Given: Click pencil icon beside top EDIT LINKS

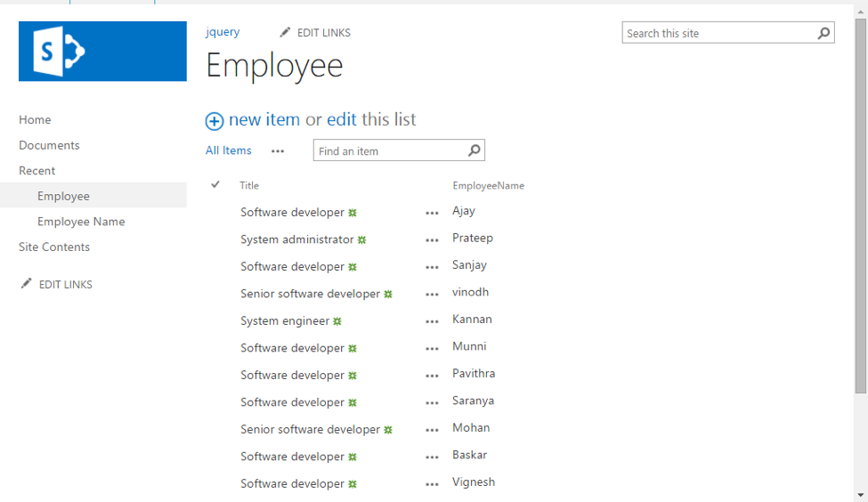Looking at the screenshot, I should point(285,33).
